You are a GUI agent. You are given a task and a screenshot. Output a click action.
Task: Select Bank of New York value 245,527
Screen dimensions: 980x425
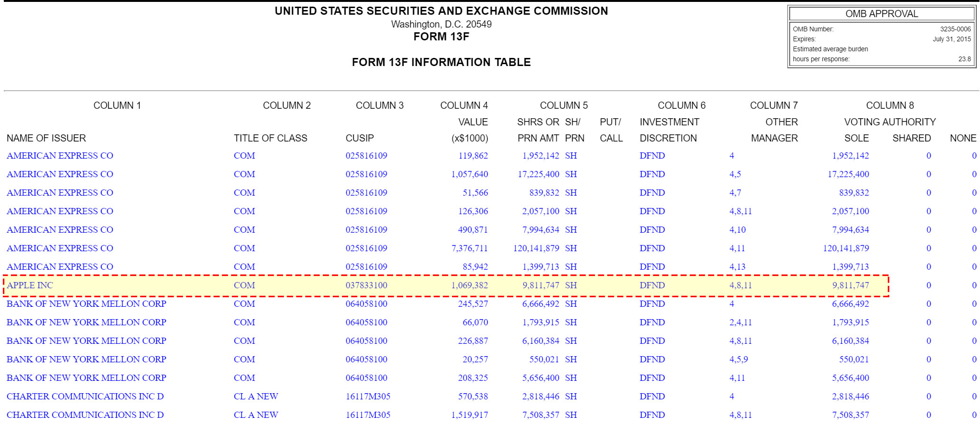click(x=472, y=304)
